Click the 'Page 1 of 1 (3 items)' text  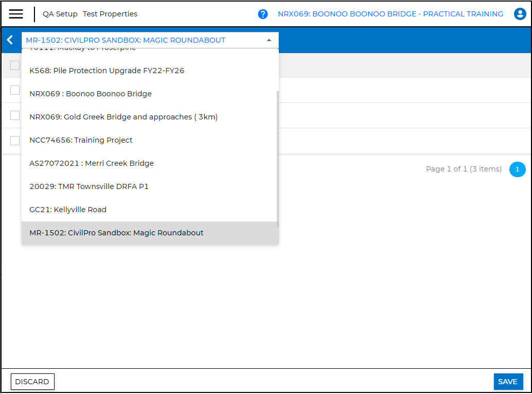(x=464, y=169)
